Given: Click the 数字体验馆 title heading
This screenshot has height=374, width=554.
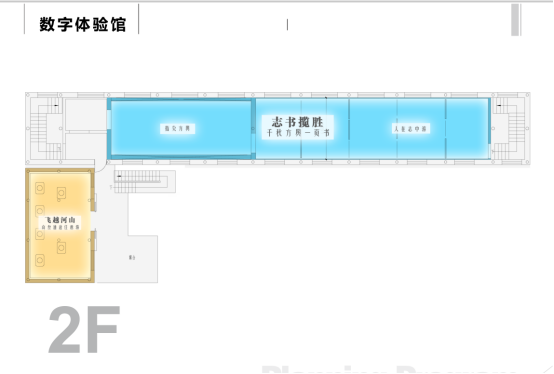Looking at the screenshot, I should [83, 24].
